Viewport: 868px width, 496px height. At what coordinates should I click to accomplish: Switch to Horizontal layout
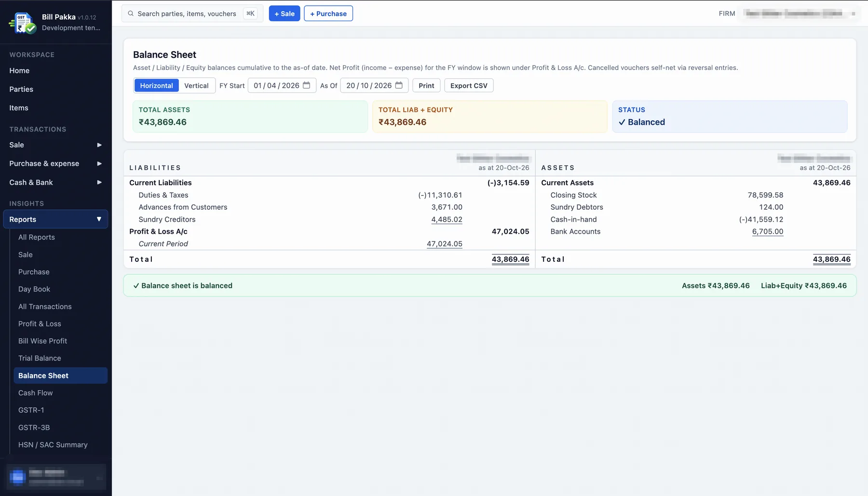156,85
